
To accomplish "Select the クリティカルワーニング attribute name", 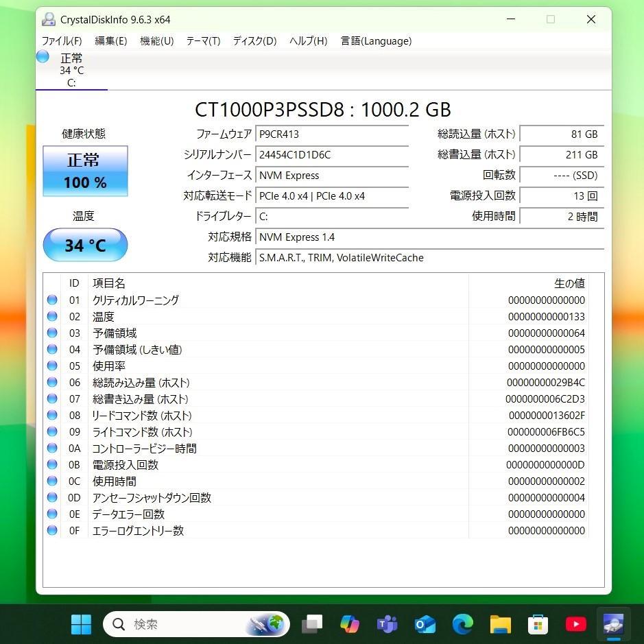I will [136, 300].
